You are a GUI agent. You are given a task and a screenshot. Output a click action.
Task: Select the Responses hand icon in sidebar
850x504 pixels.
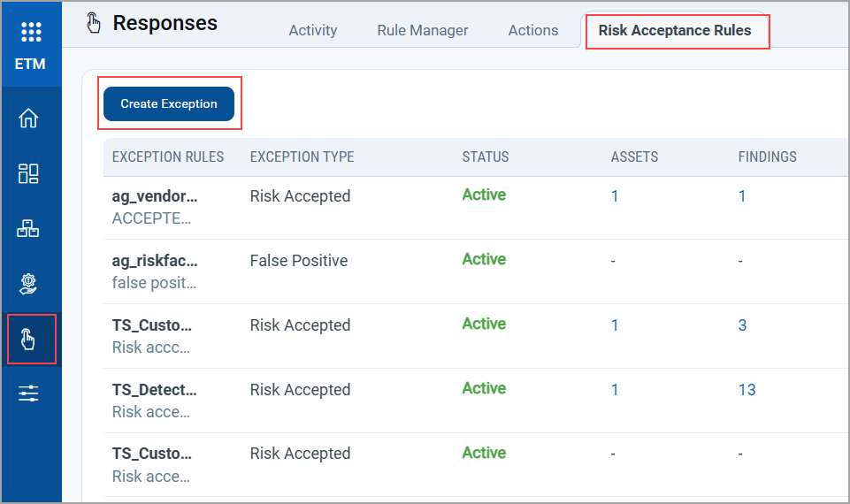coord(28,340)
